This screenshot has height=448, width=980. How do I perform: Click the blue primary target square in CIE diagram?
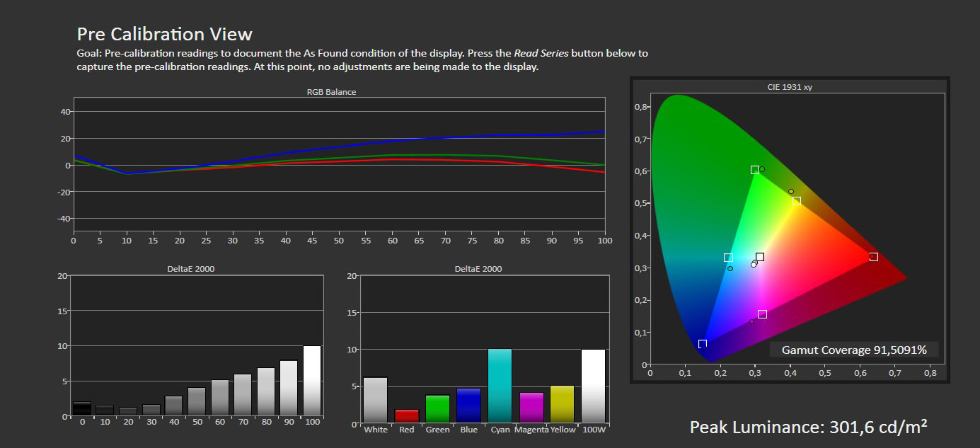(703, 344)
